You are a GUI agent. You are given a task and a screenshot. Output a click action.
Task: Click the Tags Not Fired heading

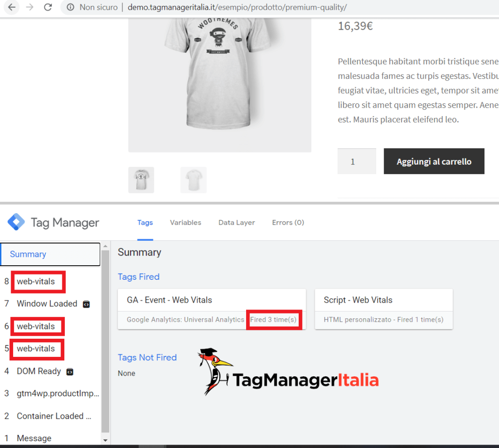point(147,357)
